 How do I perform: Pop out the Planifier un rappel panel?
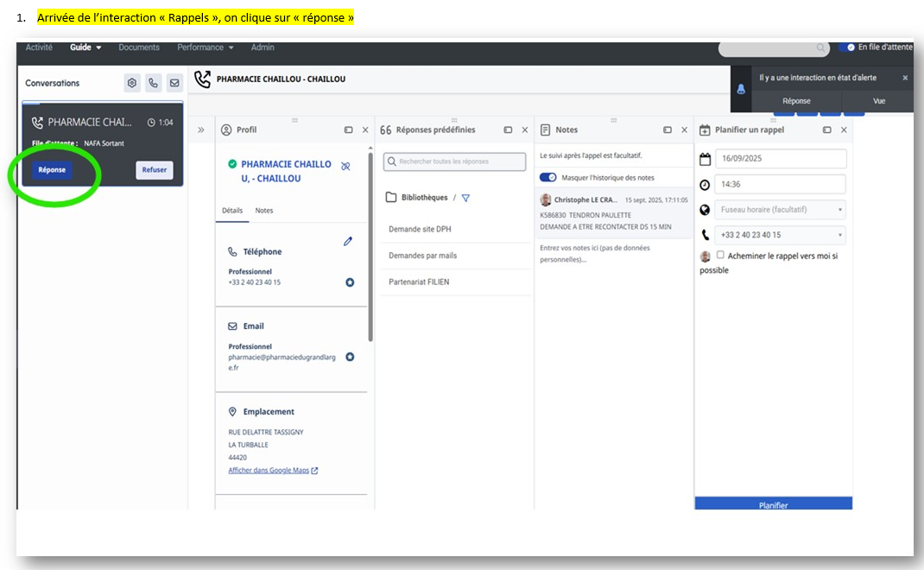[x=826, y=130]
